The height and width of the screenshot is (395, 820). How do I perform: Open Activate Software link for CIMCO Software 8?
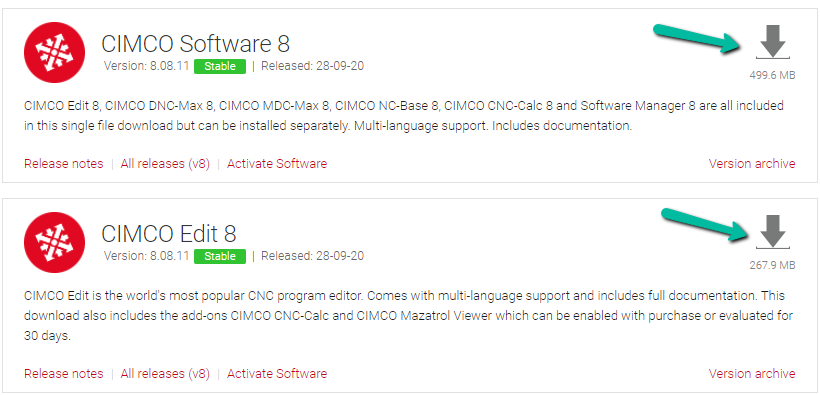click(277, 164)
